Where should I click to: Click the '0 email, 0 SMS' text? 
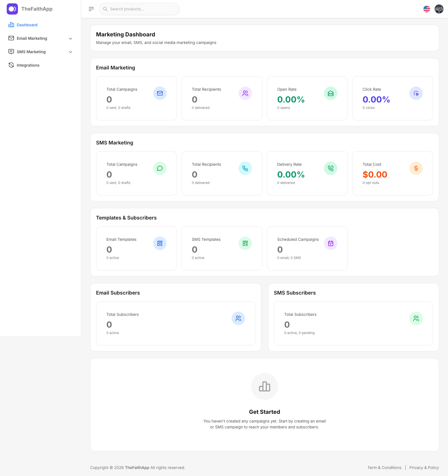pyautogui.click(x=289, y=258)
